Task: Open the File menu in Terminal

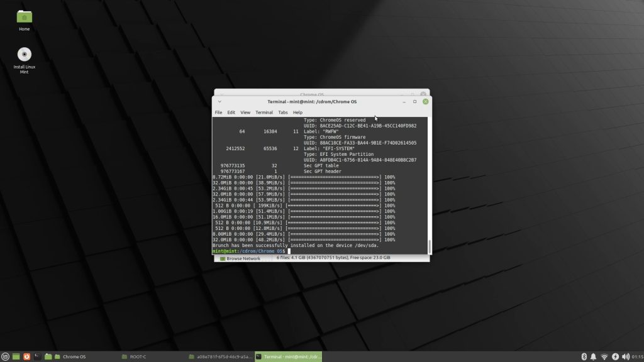Action: point(218,112)
